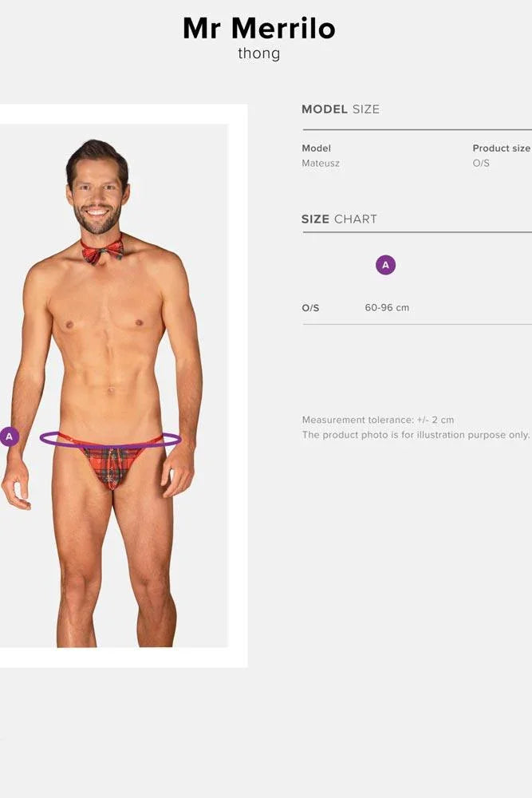Click the Mr Merrilo product title
532x798 pixels.
(259, 29)
